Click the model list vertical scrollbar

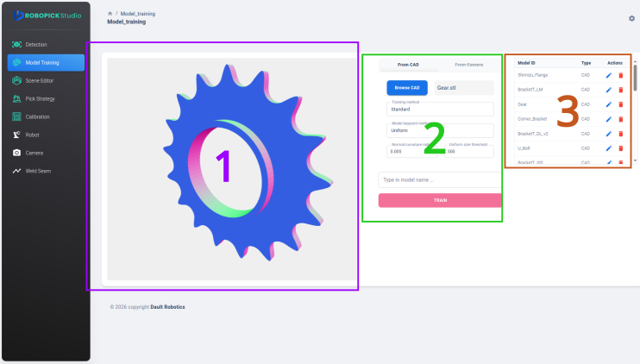[635, 78]
